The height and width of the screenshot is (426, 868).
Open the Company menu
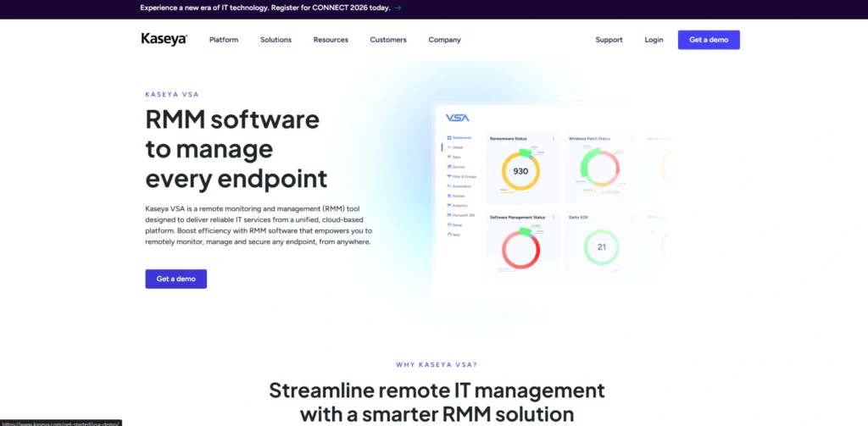click(x=444, y=40)
